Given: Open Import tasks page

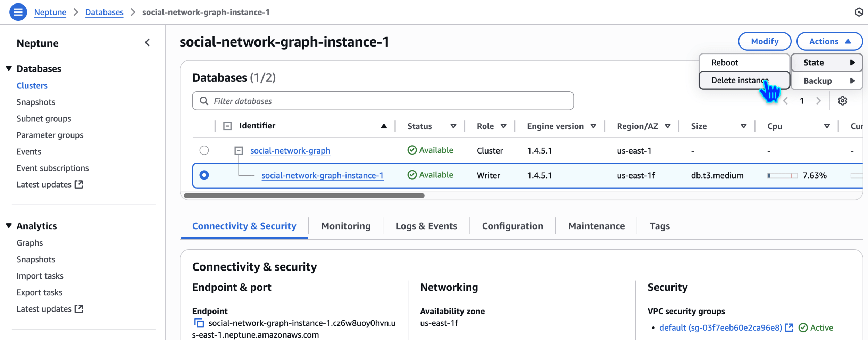Looking at the screenshot, I should (x=40, y=276).
